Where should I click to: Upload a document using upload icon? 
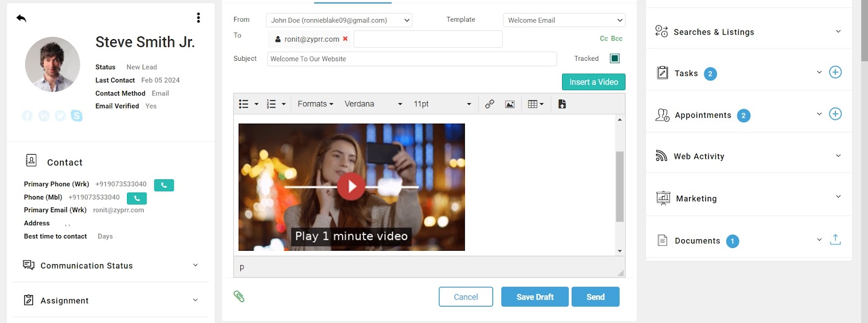pyautogui.click(x=835, y=239)
